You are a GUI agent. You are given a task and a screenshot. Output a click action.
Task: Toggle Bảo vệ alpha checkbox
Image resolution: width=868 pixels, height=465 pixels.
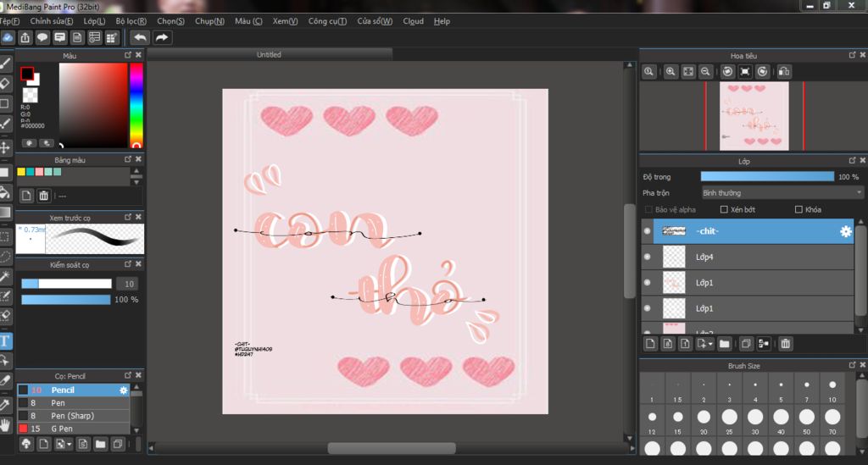(648, 209)
